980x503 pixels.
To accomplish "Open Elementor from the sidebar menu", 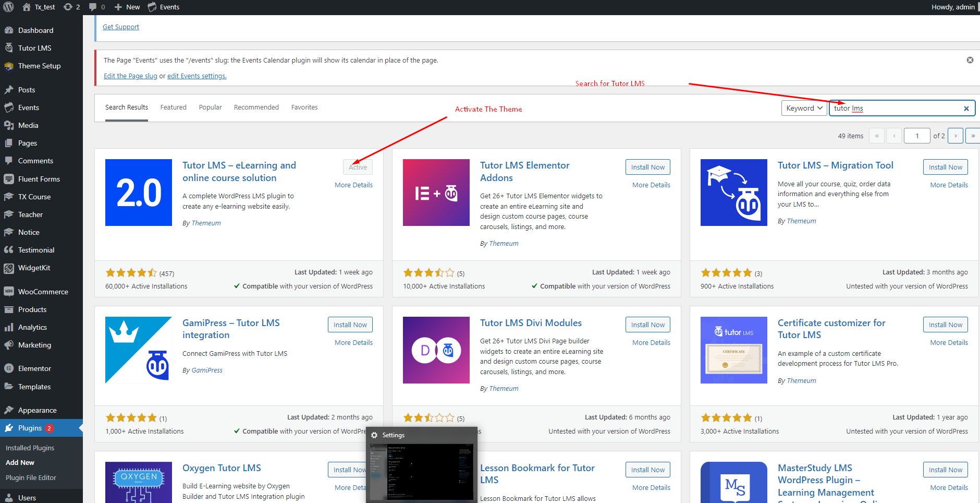I will (x=34, y=368).
